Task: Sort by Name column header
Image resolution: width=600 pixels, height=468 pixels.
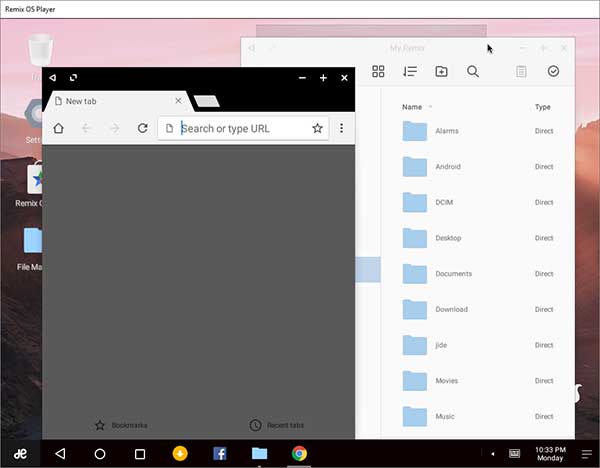Action: [412, 107]
